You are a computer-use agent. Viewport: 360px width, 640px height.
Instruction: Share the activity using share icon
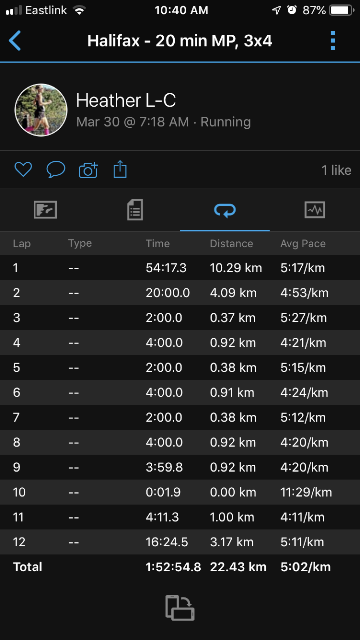pyautogui.click(x=120, y=169)
